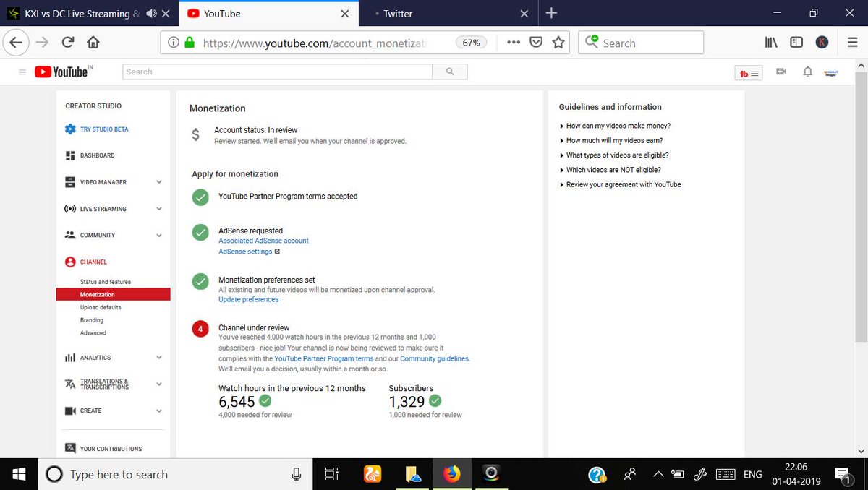Open Task View in the taskbar
Screen dimensions: 868x490
click(331, 474)
